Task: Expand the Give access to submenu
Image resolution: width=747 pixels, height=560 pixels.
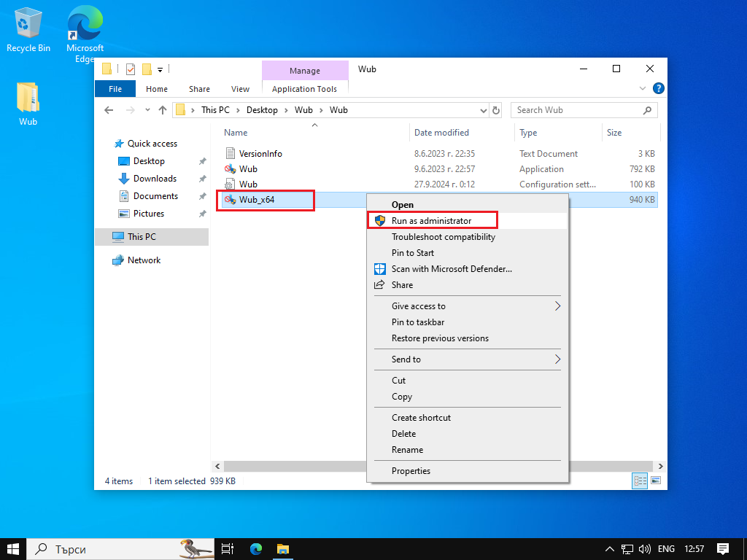Action: [468, 306]
